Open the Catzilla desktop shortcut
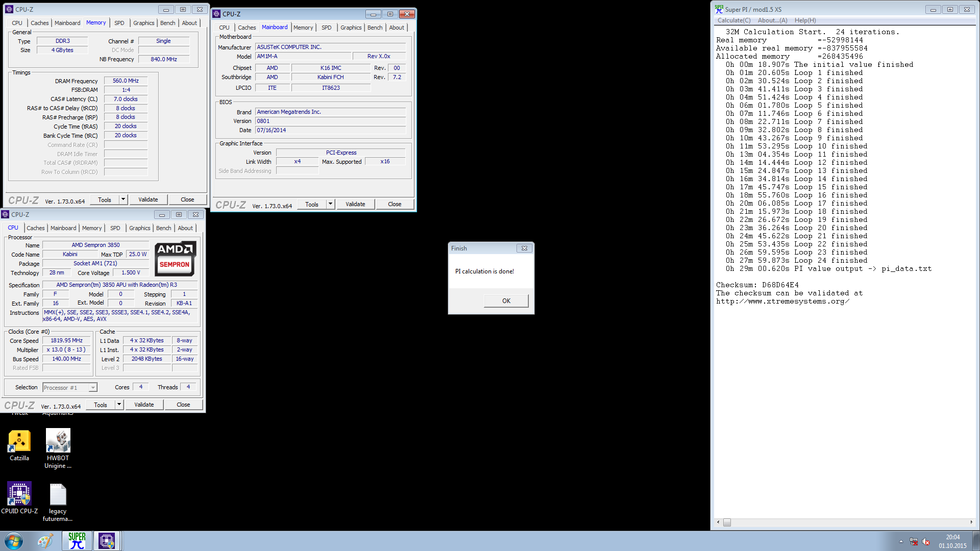The width and height of the screenshot is (980, 551). 19,444
